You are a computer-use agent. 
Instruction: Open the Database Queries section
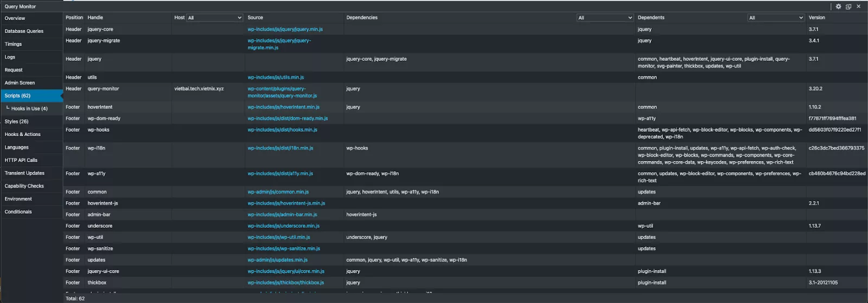pos(24,31)
